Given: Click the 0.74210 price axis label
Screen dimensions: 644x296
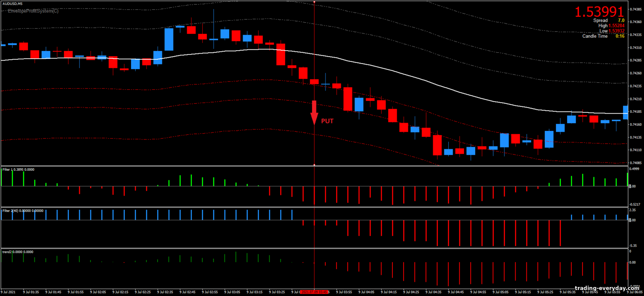Looking at the screenshot, I should point(636,99).
